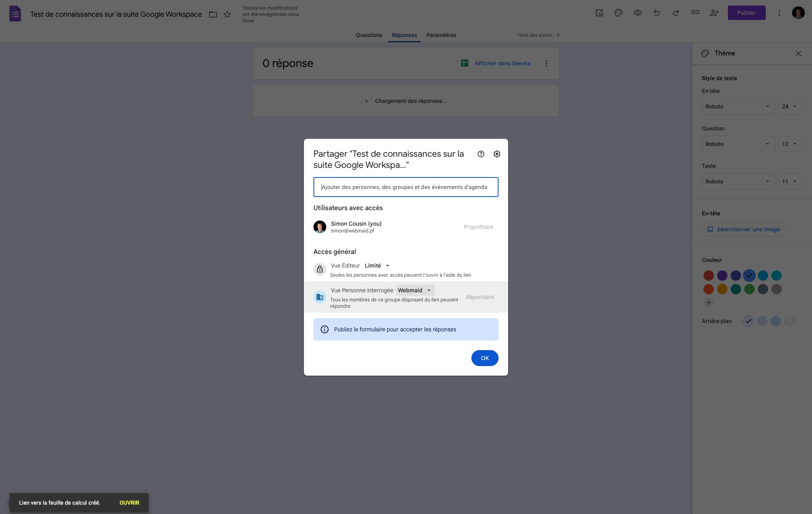The height and width of the screenshot is (514, 812).
Task: Open the top bar three-dot more menu
Action: click(x=779, y=13)
